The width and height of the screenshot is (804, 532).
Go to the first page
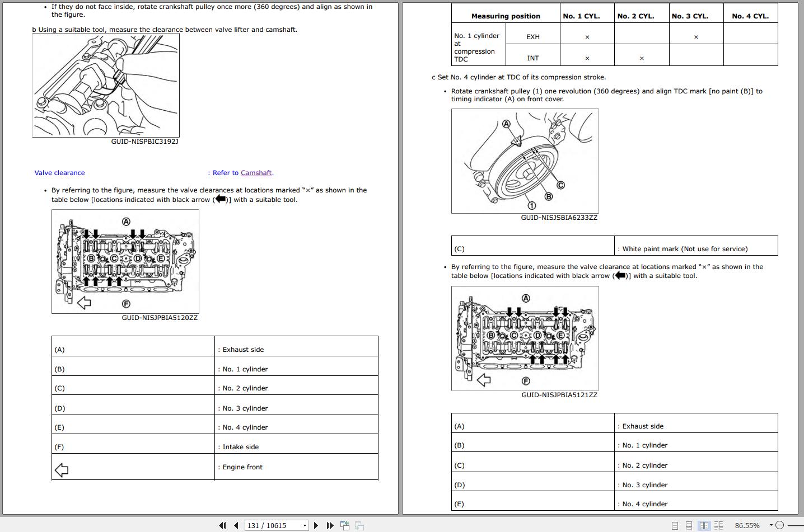point(223,525)
